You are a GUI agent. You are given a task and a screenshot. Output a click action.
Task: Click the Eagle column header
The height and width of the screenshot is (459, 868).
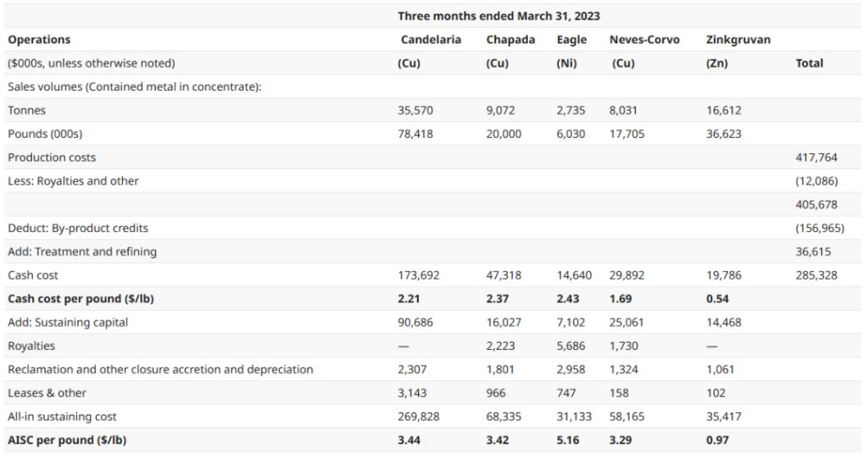(x=571, y=40)
